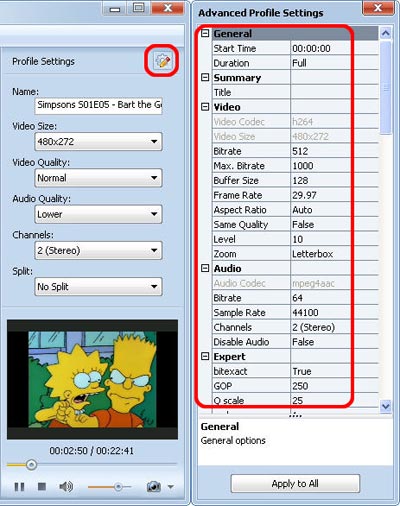Close the Advanced Profile Settings window
This screenshot has width=400, height=506.
[x=378, y=7]
